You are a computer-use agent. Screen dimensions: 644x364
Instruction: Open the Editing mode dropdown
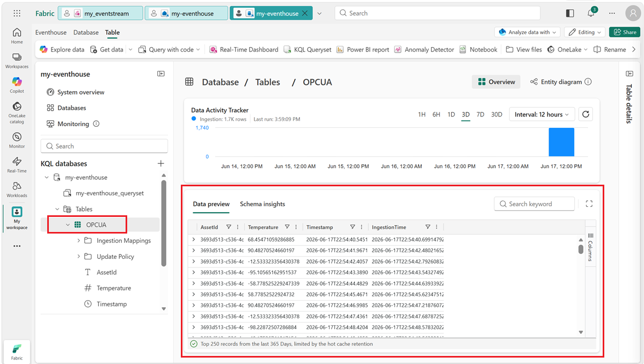pyautogui.click(x=585, y=32)
